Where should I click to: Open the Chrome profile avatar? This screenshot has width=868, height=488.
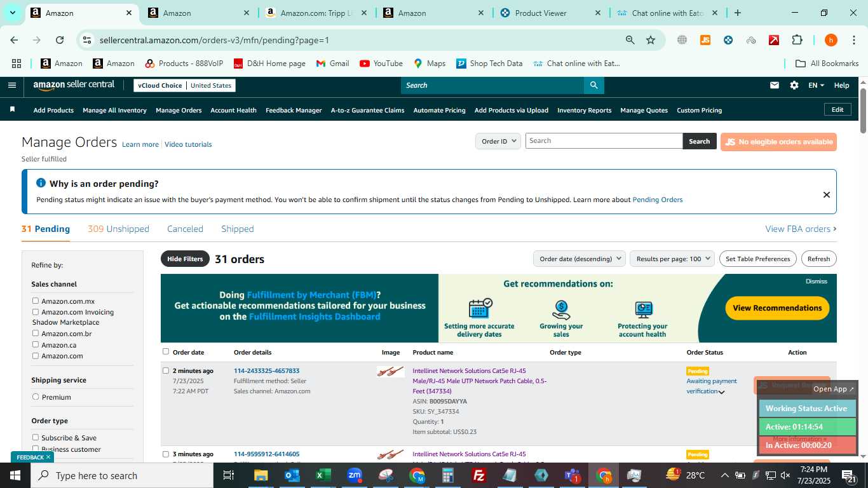[x=831, y=40]
